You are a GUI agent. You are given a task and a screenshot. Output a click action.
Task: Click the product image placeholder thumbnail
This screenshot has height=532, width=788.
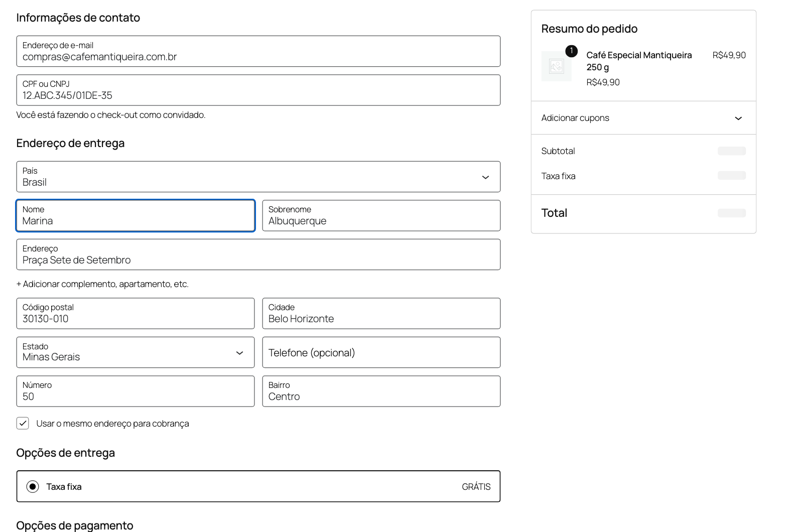556,66
